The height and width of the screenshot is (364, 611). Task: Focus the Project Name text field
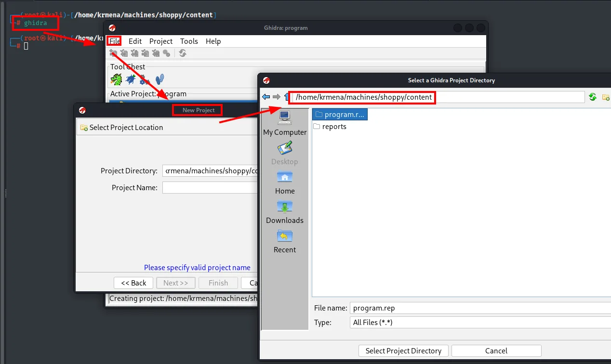coord(210,188)
